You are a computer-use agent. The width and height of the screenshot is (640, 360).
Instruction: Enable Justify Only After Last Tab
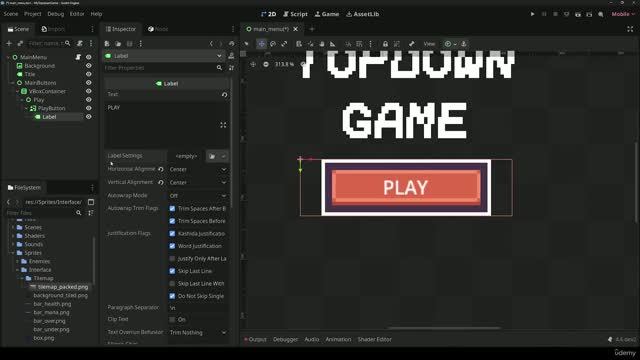click(x=172, y=259)
